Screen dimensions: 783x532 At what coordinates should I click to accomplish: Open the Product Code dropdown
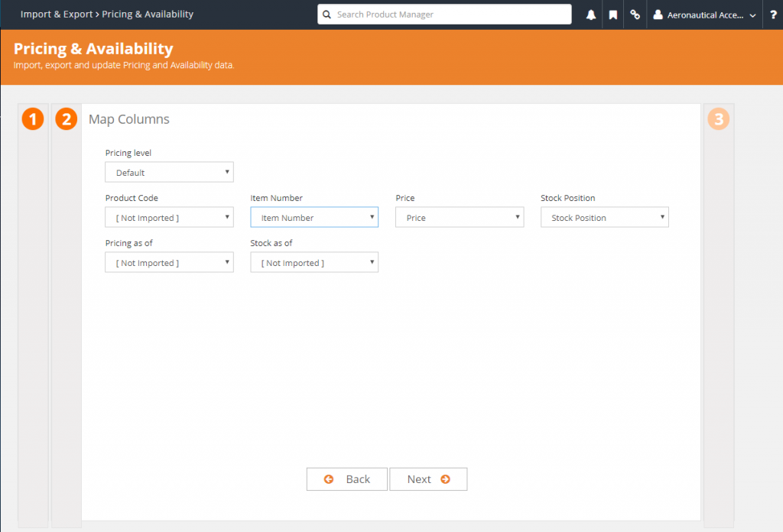(169, 217)
